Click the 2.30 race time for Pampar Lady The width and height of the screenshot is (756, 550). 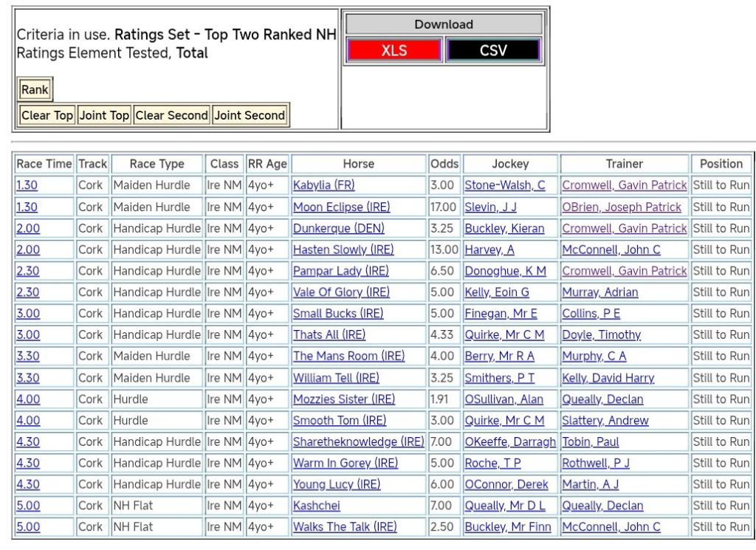pyautogui.click(x=28, y=271)
